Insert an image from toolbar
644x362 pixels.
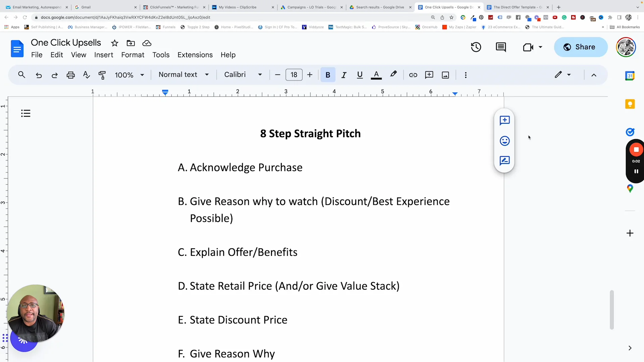tap(445, 75)
